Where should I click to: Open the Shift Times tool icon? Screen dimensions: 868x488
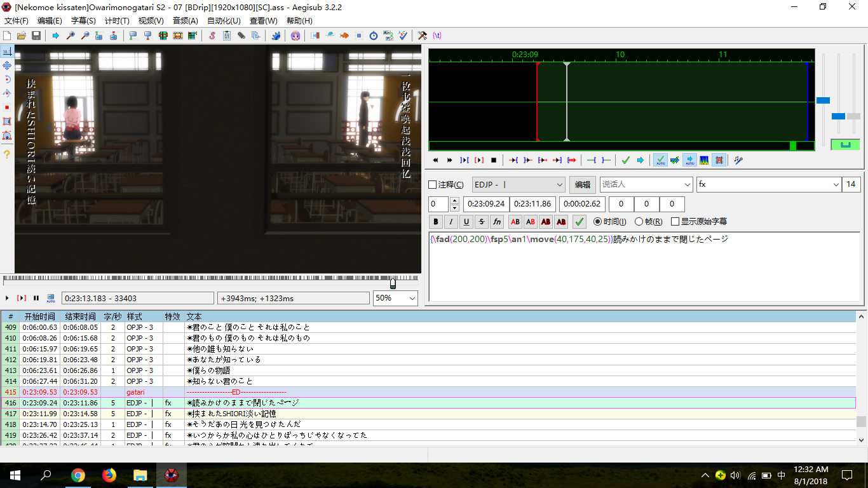click(x=315, y=36)
